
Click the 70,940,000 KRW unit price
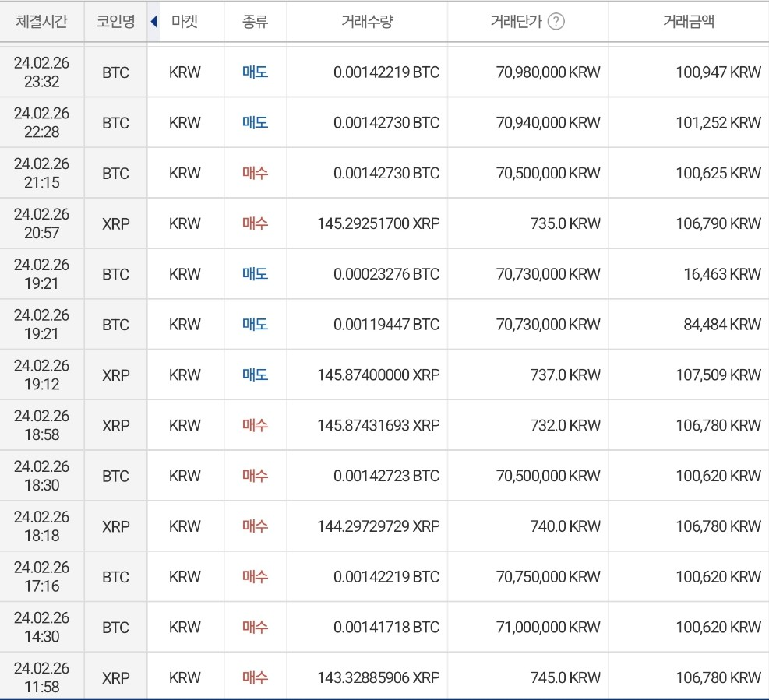tap(549, 122)
